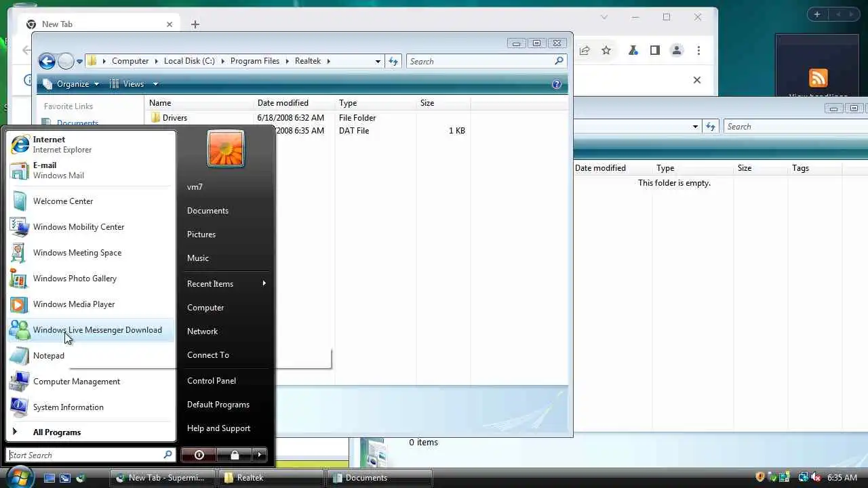Open Chrome Labs flask icon
868x488 pixels.
coord(633,50)
